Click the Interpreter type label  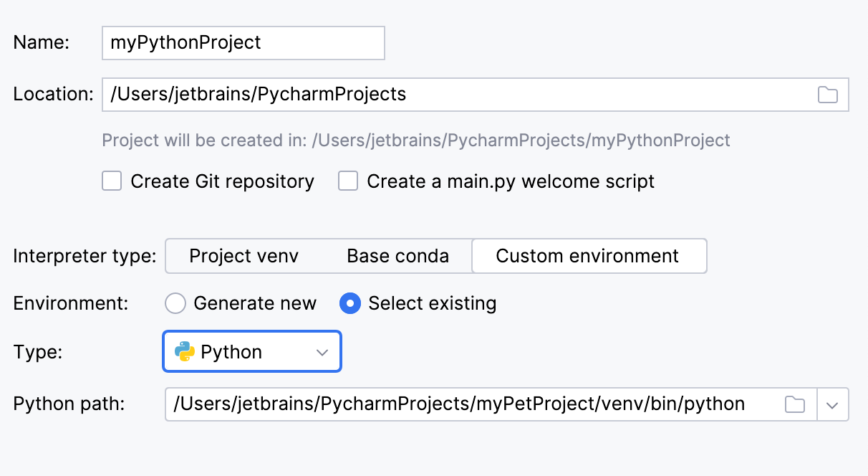click(x=85, y=256)
